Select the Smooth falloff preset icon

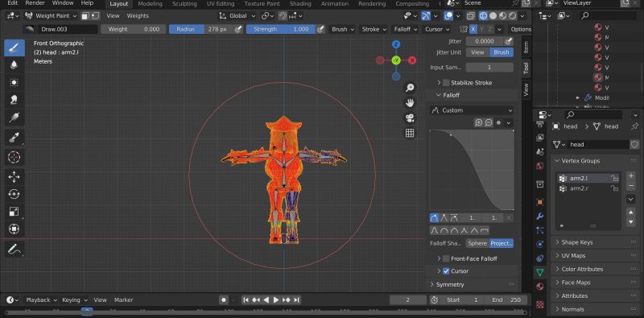[x=435, y=230]
